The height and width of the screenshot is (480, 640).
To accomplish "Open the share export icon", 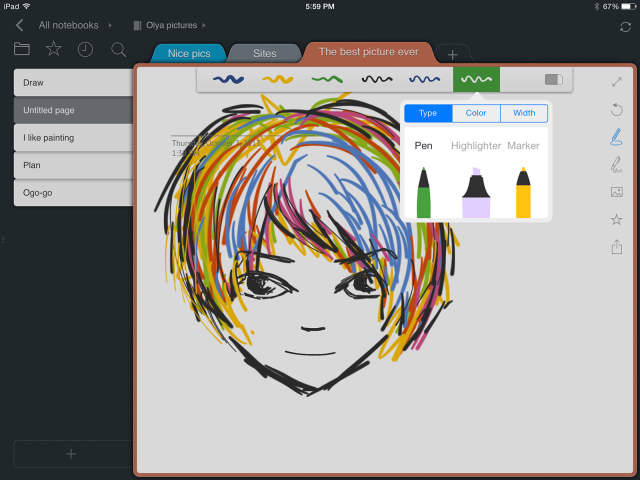I will click(617, 247).
